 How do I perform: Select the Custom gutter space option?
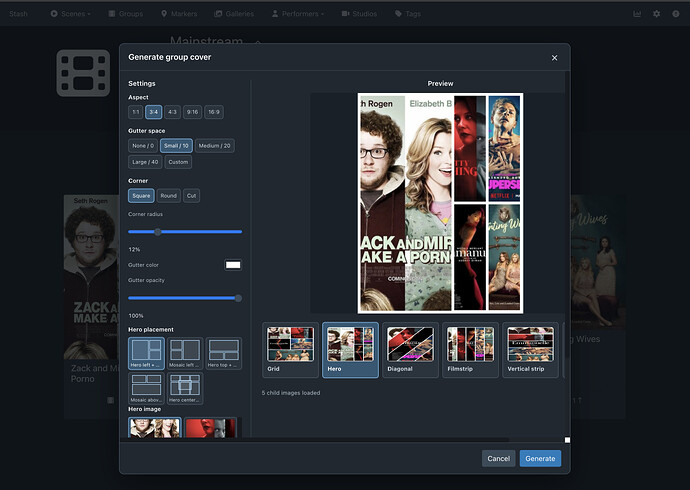[x=178, y=162]
